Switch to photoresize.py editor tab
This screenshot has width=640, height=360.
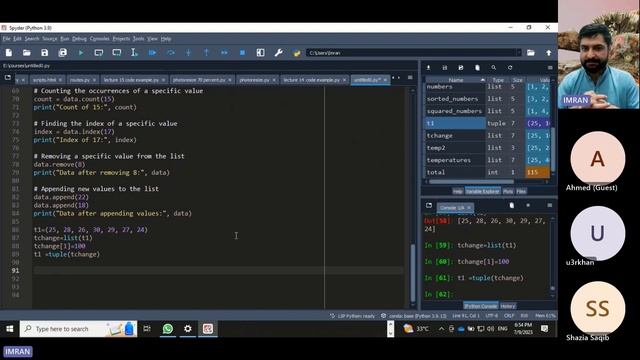(x=255, y=80)
